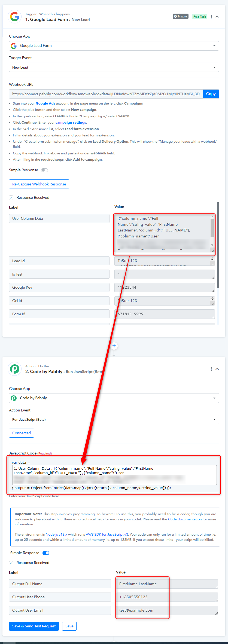
Task: Open the Node.js v18.x link
Action: click(56, 535)
